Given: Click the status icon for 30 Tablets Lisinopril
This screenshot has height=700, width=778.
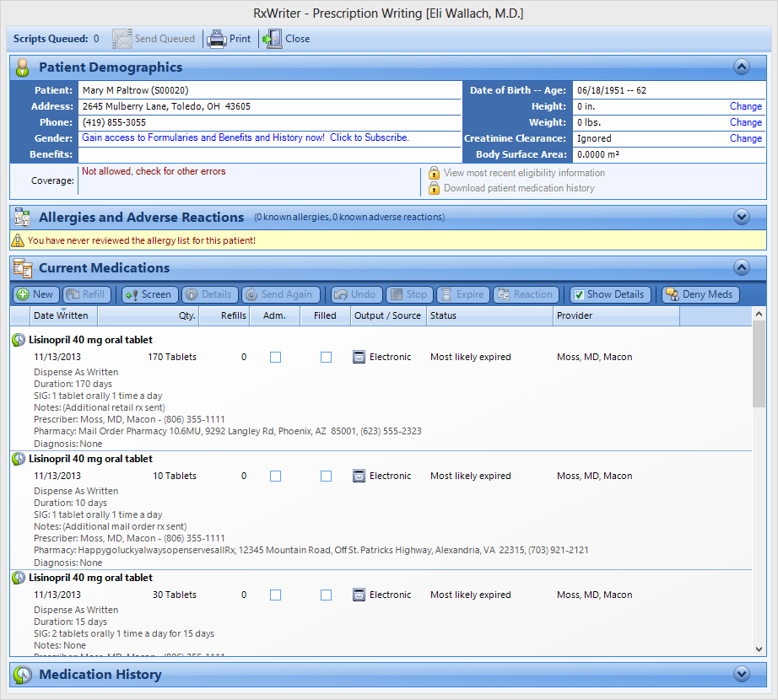Looking at the screenshot, I should [19, 578].
